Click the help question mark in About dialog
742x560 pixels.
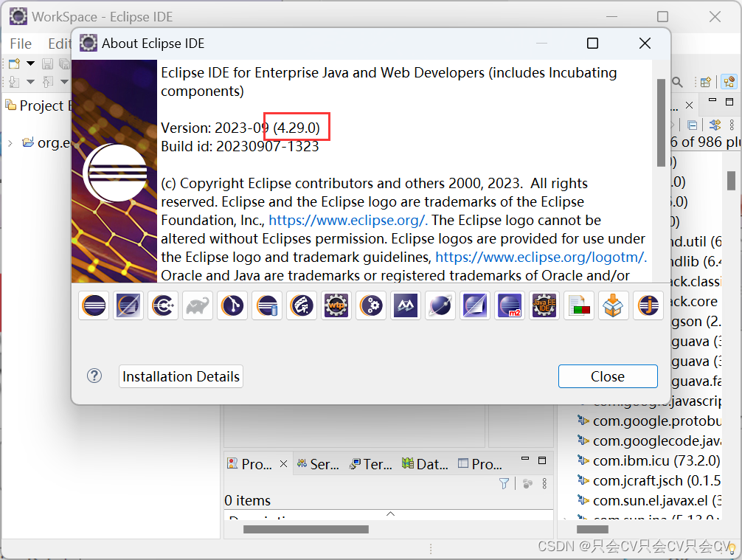(x=94, y=376)
